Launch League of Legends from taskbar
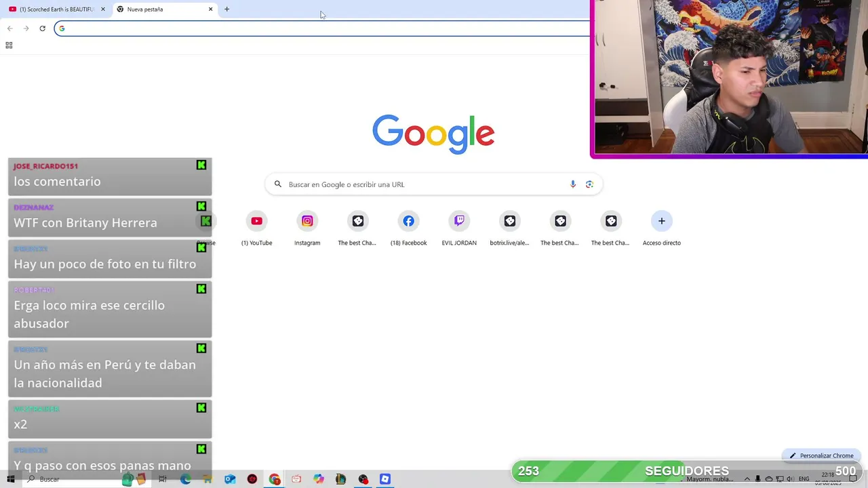The height and width of the screenshot is (488, 868). [340, 479]
